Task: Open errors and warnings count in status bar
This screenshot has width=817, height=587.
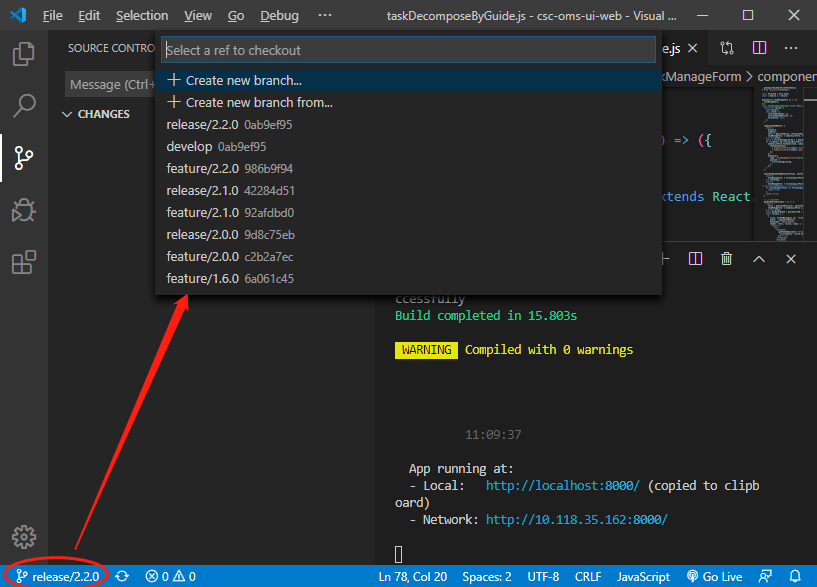Action: pyautogui.click(x=170, y=576)
